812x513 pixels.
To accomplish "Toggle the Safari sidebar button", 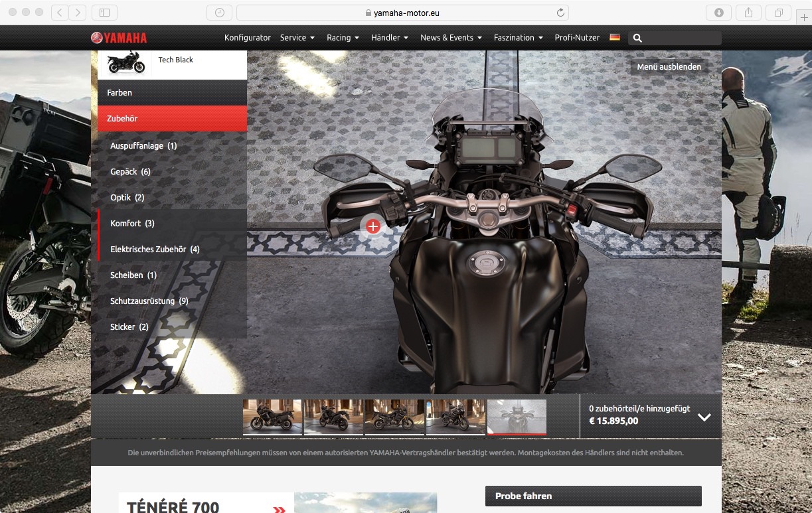I will point(104,13).
